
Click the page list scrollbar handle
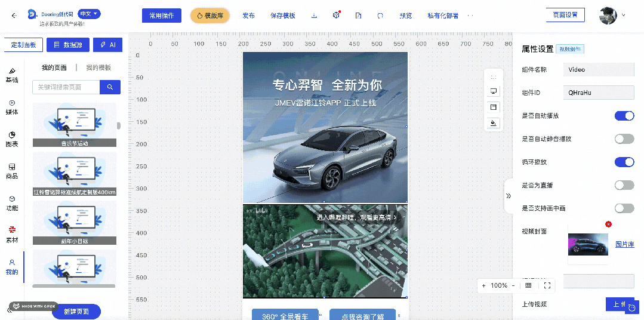click(x=119, y=126)
